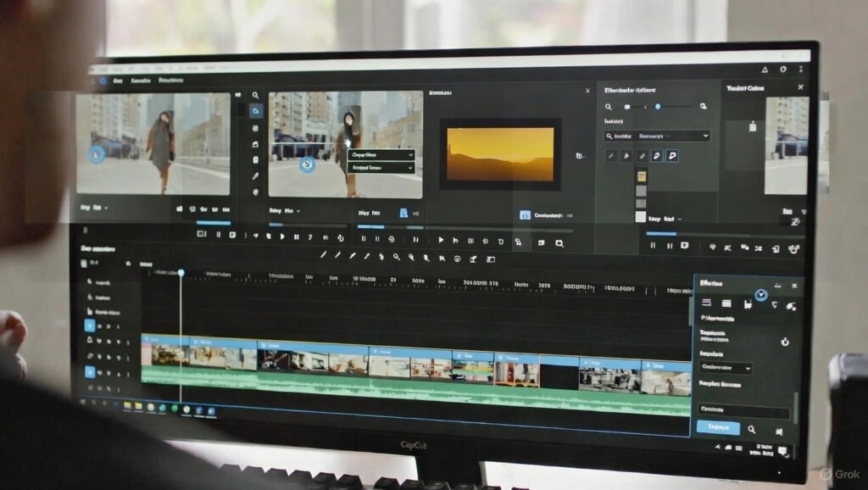The width and height of the screenshot is (868, 490).
Task: Click the zoom-out magnifier left of the zoom slider
Action: click(608, 107)
